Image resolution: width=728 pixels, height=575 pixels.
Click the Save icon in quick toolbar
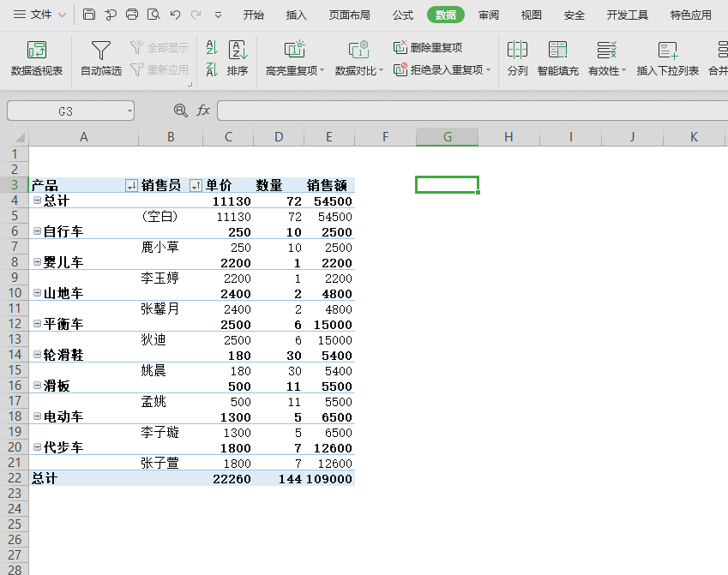point(88,15)
